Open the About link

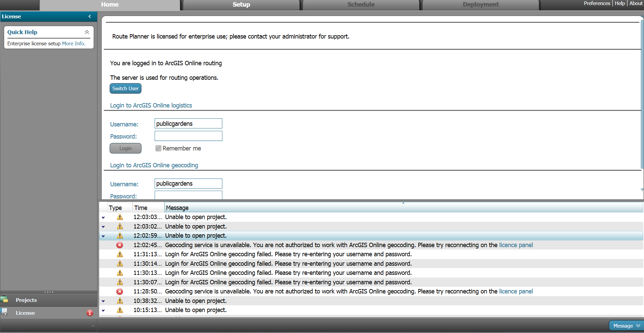click(x=636, y=3)
